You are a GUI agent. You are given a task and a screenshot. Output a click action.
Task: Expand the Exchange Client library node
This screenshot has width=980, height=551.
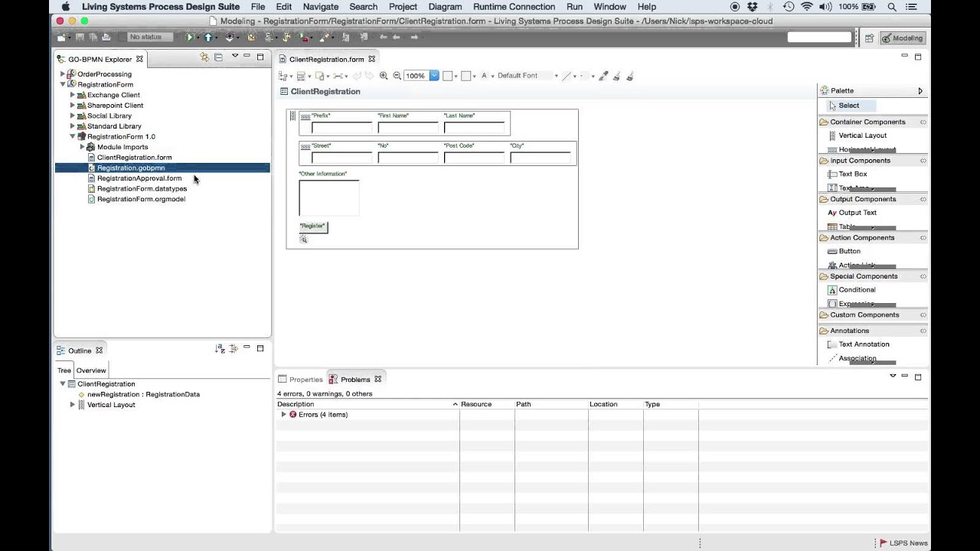tap(73, 95)
